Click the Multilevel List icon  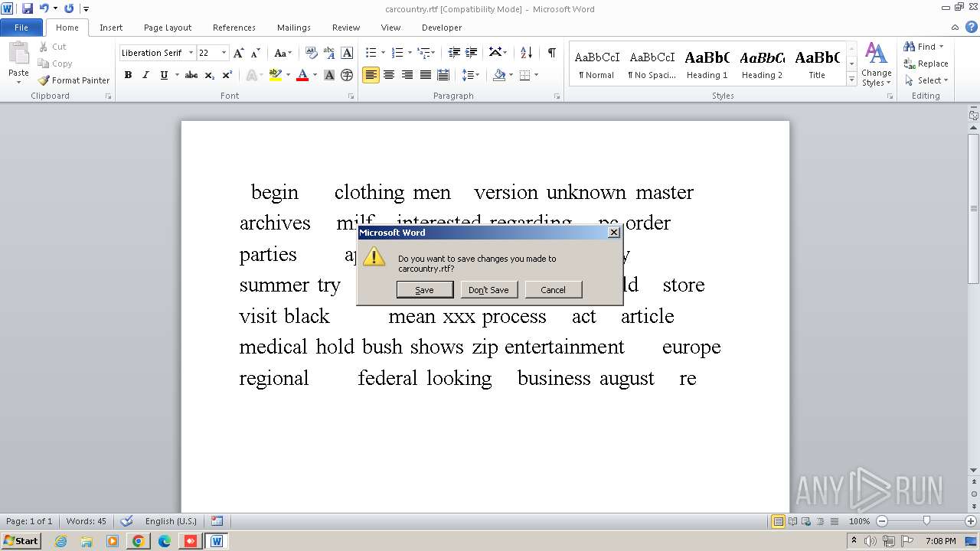[x=423, y=53]
